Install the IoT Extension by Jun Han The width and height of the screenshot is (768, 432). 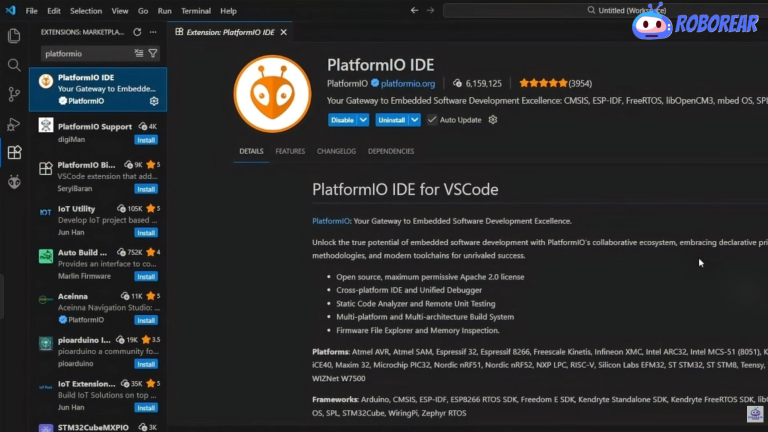pos(146,408)
